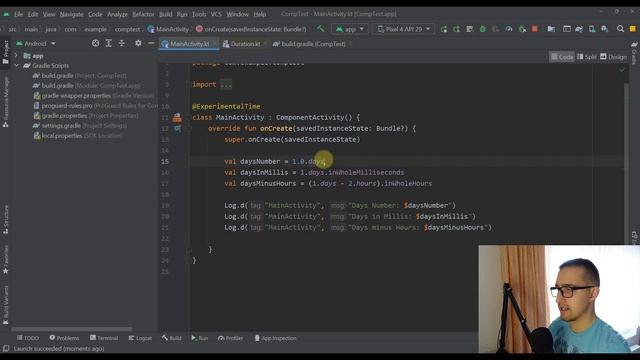Open the Problems tool window
The width and height of the screenshot is (640, 360).
64,338
